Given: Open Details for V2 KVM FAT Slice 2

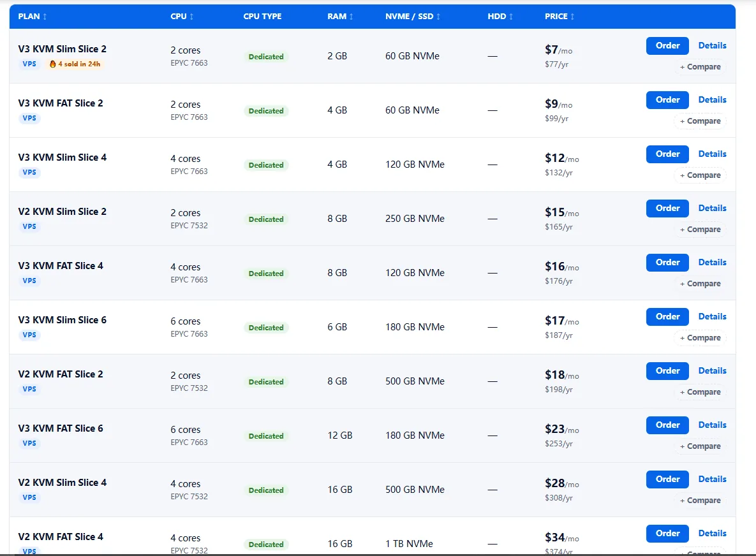Looking at the screenshot, I should coord(712,371).
